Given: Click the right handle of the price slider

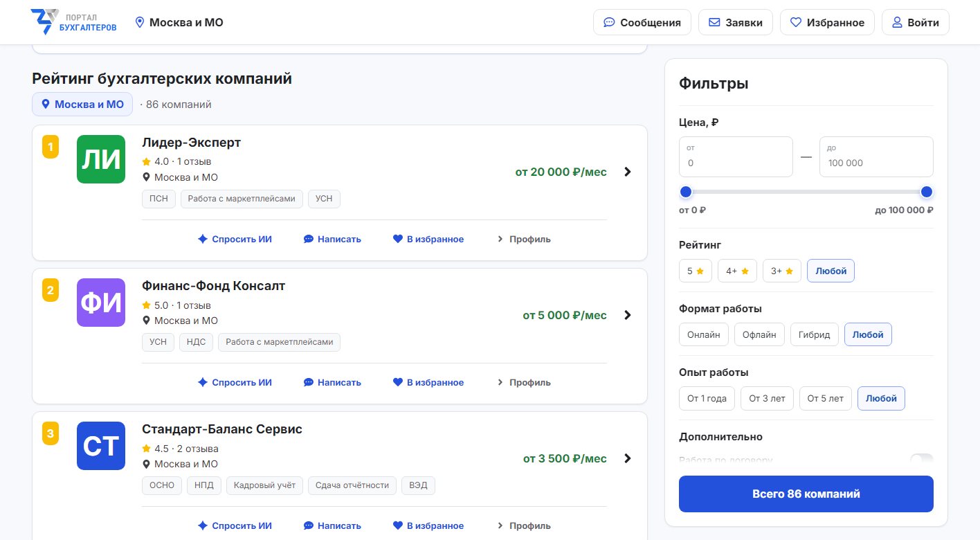Looking at the screenshot, I should click(x=927, y=192).
